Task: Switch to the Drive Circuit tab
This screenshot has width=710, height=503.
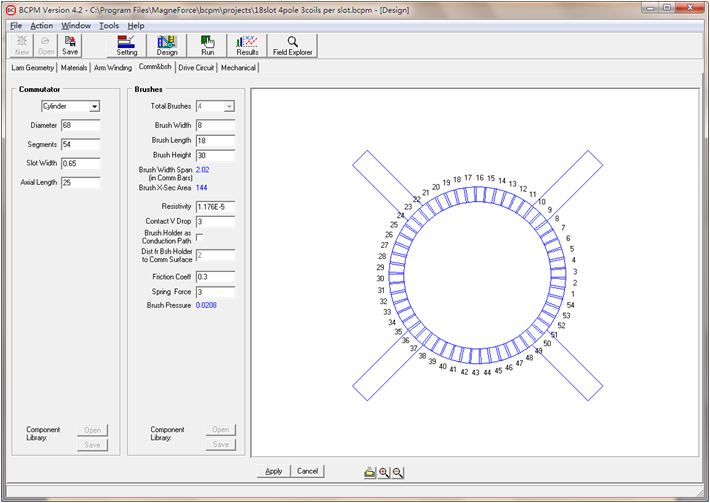Action: point(196,68)
